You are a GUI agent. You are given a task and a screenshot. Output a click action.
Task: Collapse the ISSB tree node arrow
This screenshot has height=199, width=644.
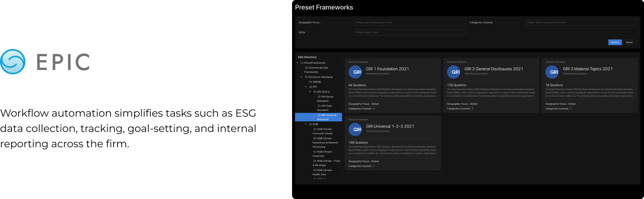(306, 124)
